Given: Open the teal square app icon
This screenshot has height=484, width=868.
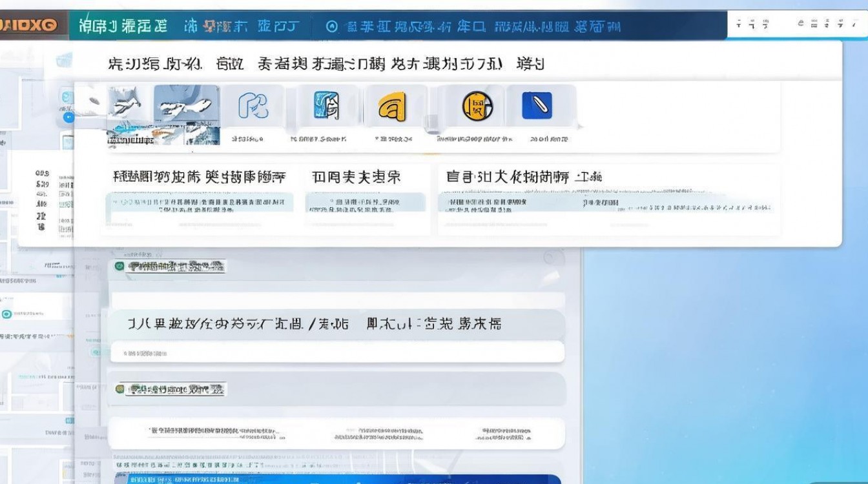Looking at the screenshot, I should [327, 105].
